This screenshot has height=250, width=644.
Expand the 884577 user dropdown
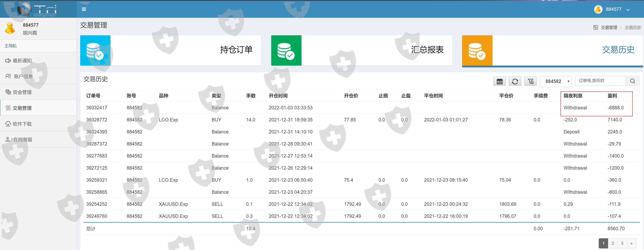[628, 10]
